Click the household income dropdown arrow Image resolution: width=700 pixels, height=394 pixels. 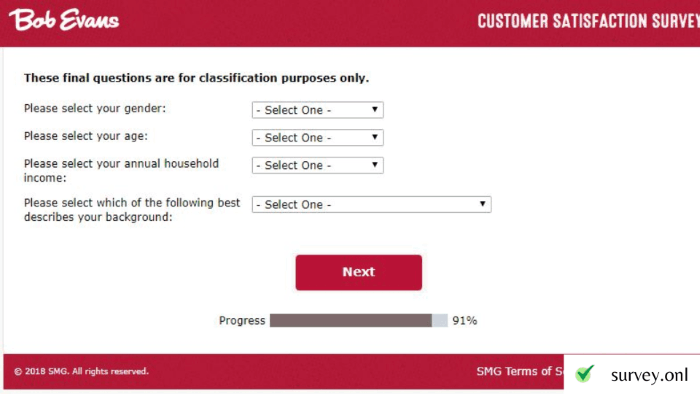coord(375,165)
